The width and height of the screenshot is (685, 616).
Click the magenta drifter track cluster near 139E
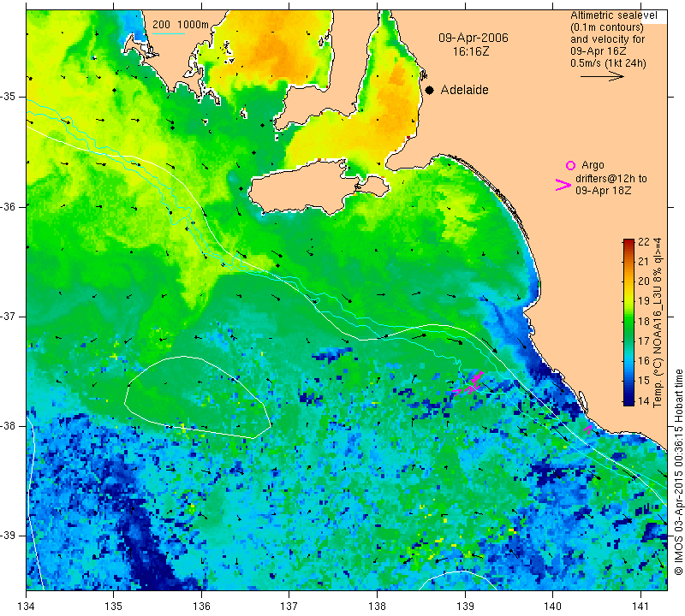pos(469,384)
